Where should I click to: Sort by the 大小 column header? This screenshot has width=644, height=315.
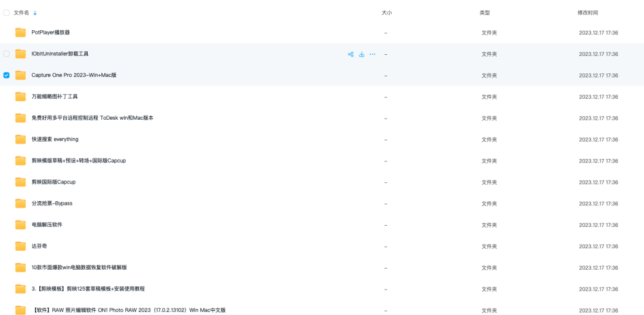pyautogui.click(x=387, y=13)
